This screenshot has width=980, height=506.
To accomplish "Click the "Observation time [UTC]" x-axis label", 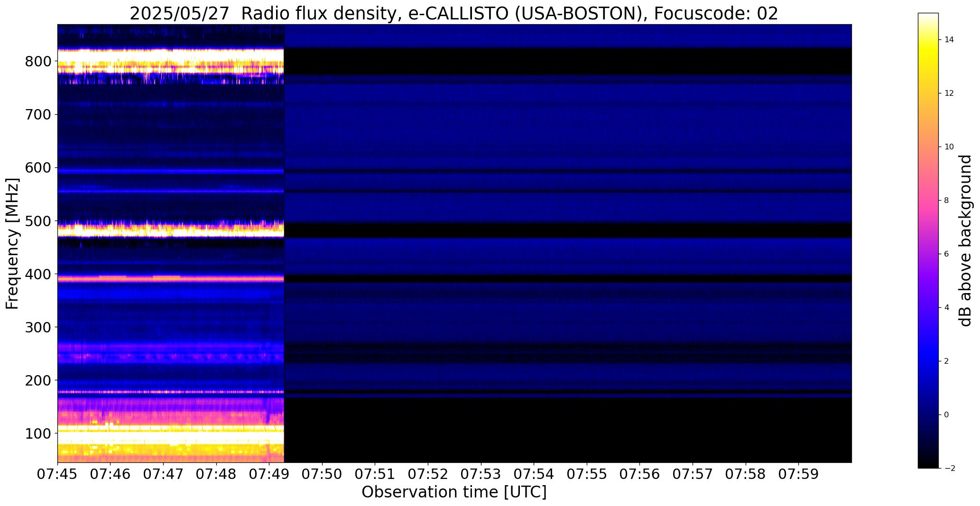I will (x=454, y=492).
